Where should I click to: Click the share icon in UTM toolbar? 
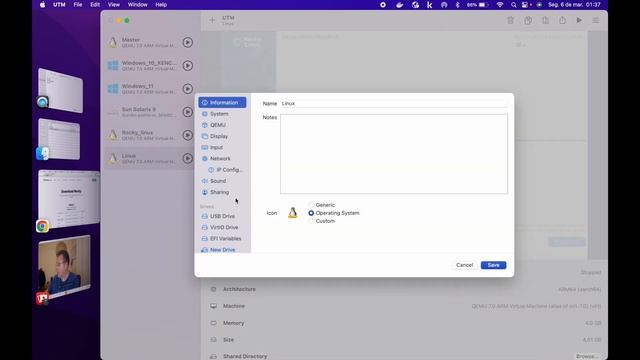(x=562, y=20)
